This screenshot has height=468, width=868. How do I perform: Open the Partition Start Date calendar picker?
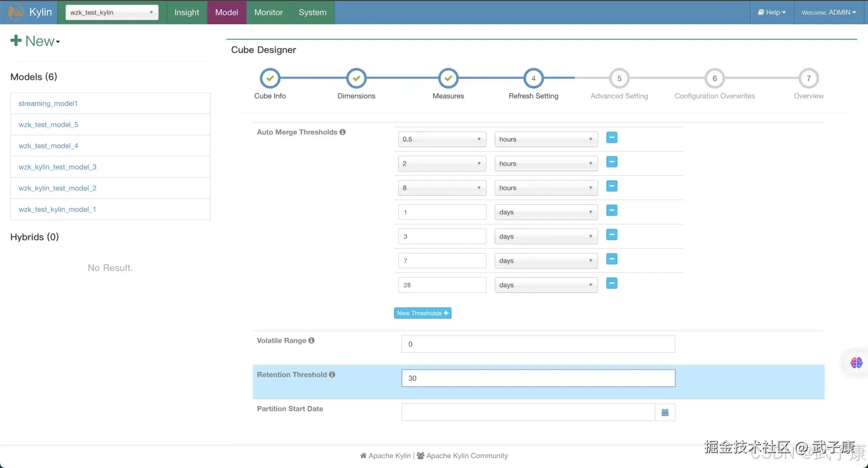point(665,412)
